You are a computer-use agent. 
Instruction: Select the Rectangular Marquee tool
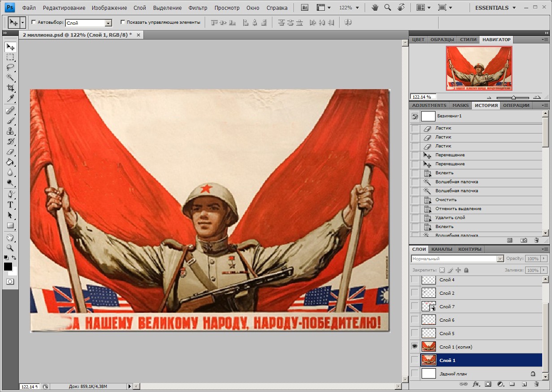tap(10, 57)
